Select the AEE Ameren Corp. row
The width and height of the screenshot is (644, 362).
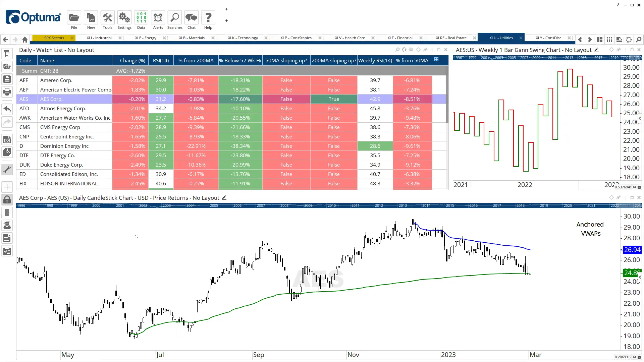(231, 80)
